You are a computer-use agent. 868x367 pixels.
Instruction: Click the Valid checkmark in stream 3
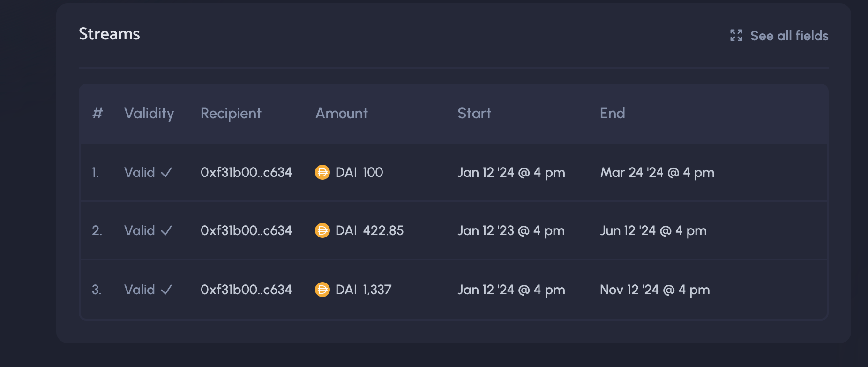point(166,290)
